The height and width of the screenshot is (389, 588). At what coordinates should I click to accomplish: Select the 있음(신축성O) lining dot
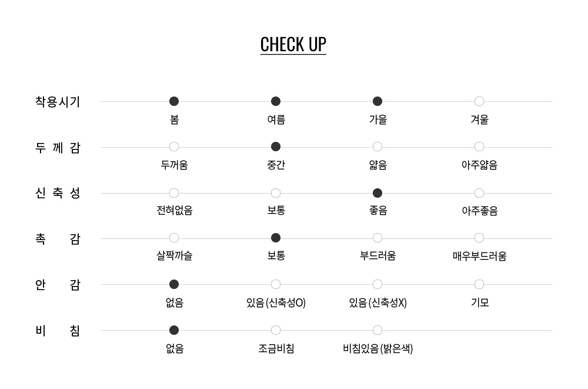coord(276,284)
